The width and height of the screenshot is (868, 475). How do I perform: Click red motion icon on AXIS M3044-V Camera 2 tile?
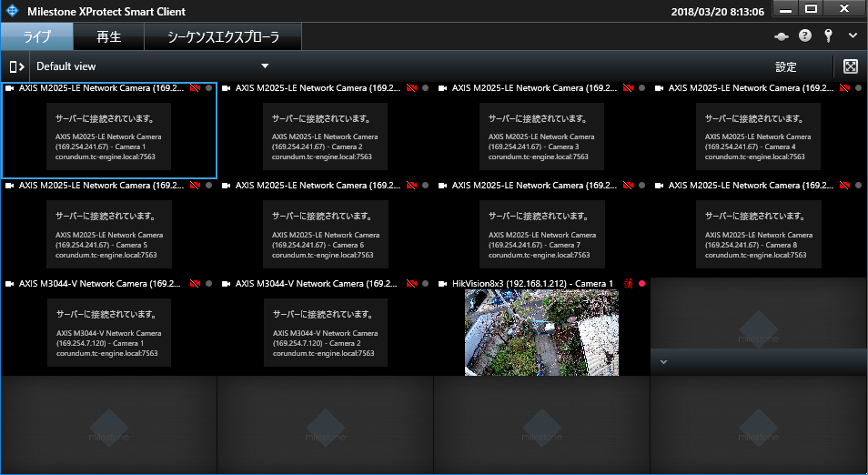click(x=411, y=283)
